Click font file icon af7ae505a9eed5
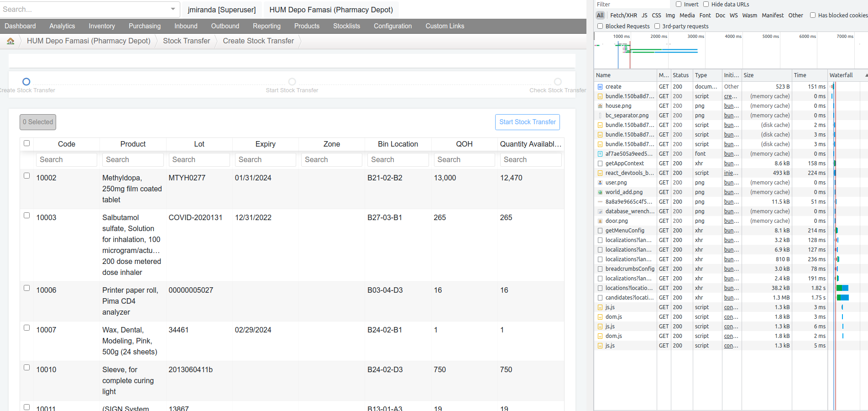 [600, 154]
